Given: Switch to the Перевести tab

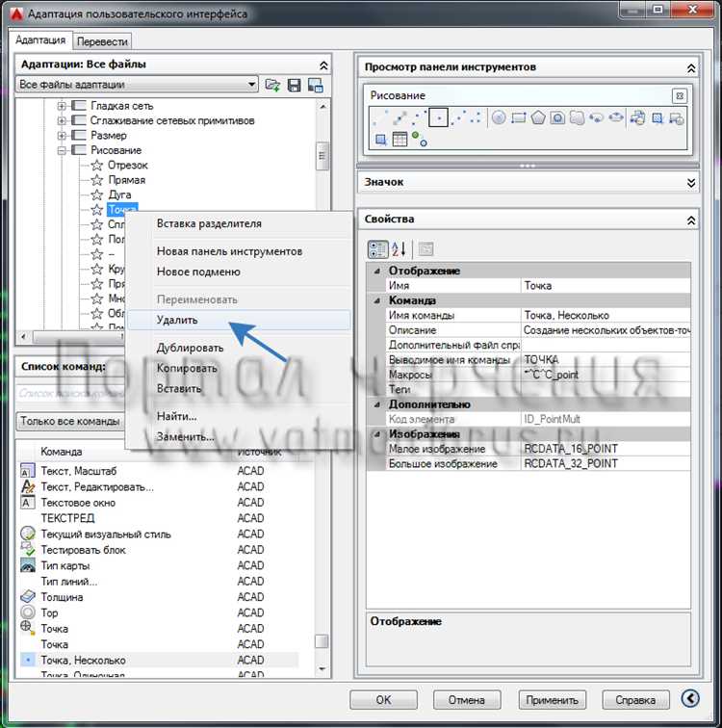Looking at the screenshot, I should 102,41.
